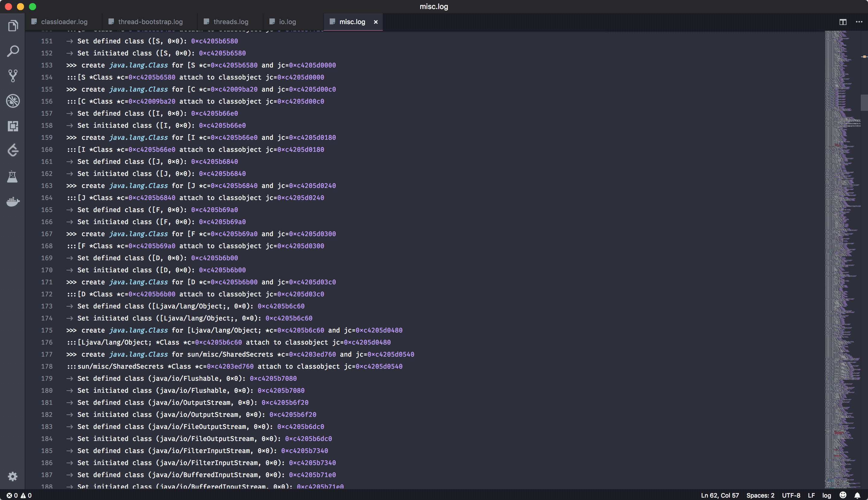Click errors and warnings status indicator
The height and width of the screenshot is (500, 868).
pyautogui.click(x=19, y=495)
